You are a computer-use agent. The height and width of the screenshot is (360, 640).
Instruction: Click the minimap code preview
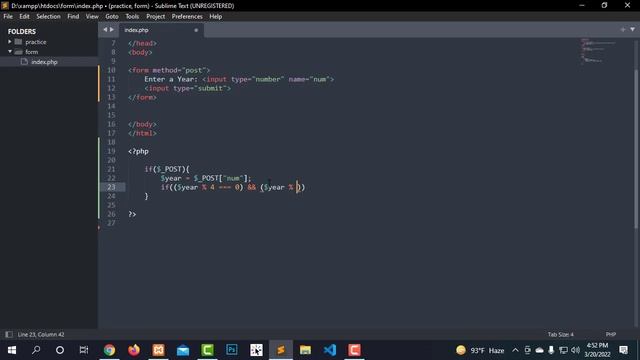point(598,51)
